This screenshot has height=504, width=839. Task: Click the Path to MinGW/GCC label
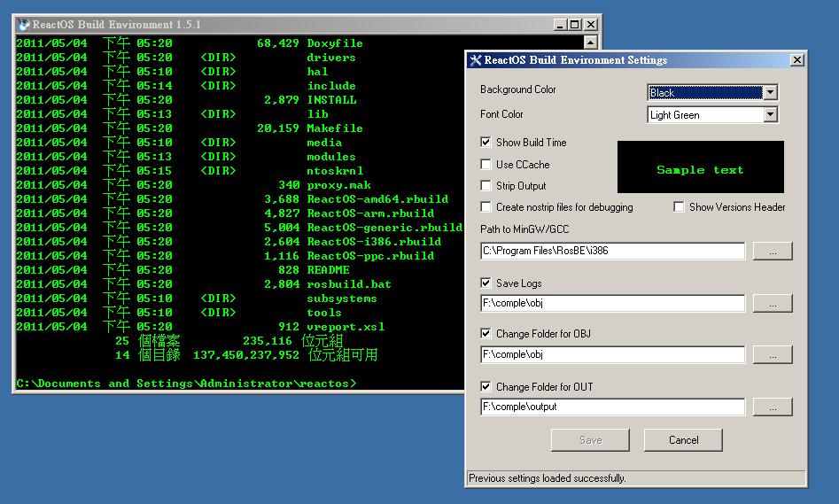coord(524,229)
